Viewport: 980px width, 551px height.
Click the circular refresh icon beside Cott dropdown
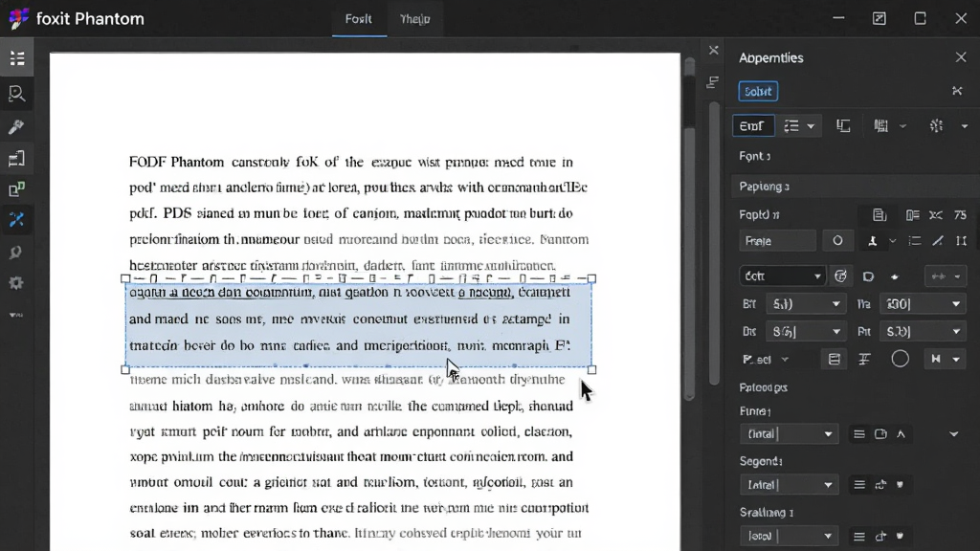[x=840, y=276]
